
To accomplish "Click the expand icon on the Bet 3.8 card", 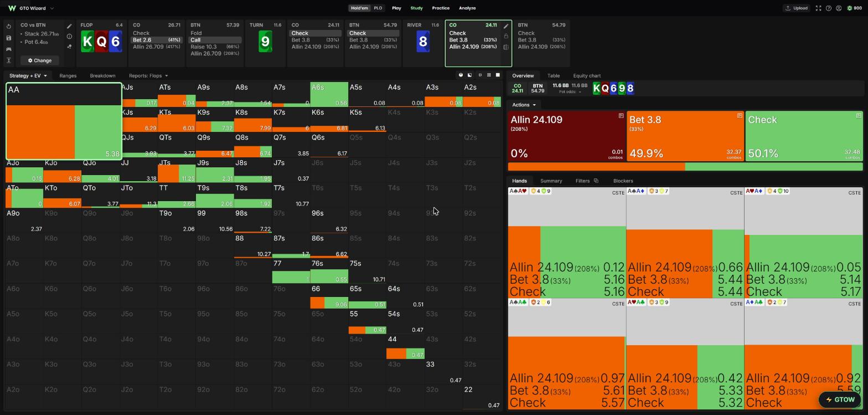I will 740,116.
